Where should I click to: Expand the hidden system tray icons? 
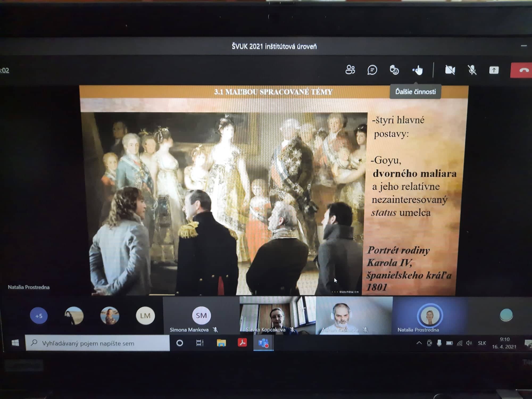(419, 343)
